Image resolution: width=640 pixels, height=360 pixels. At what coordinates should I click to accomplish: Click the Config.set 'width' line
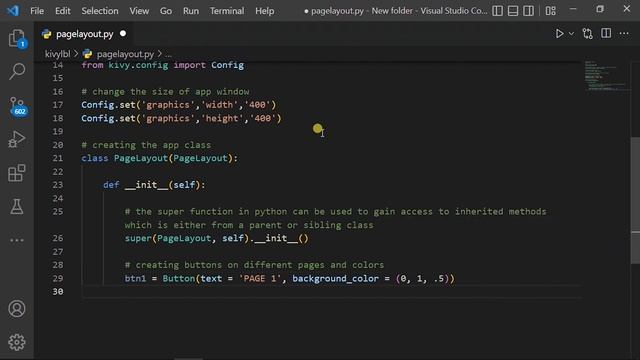click(179, 105)
